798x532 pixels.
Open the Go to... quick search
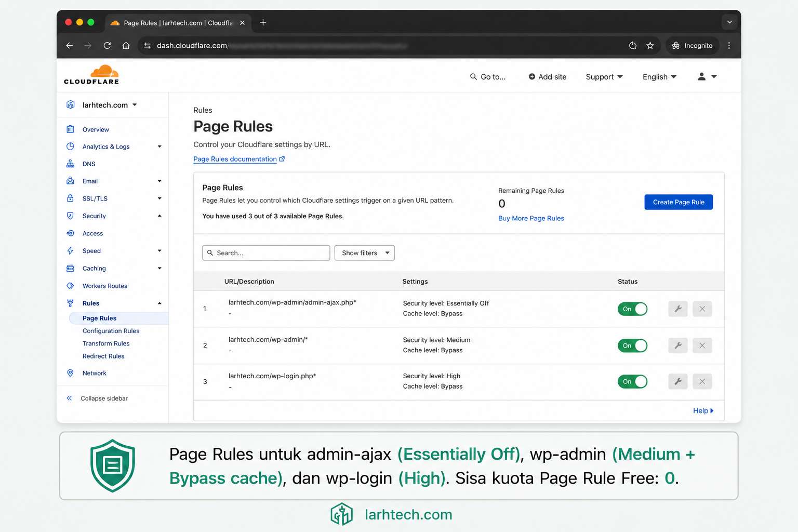tap(488, 77)
